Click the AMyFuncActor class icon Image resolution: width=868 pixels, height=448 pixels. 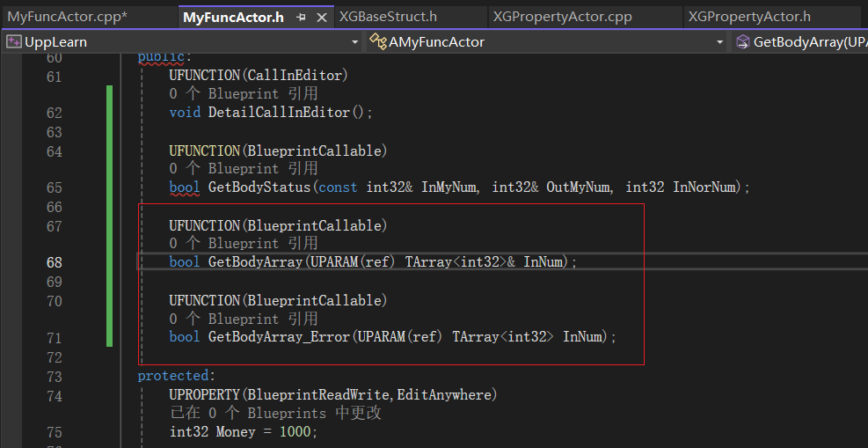point(377,42)
